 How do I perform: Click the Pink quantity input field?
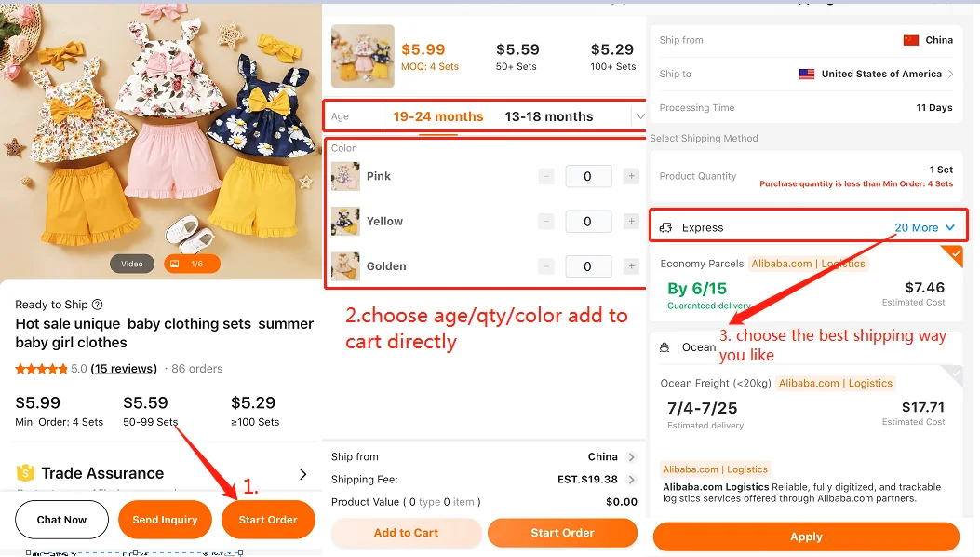[587, 176]
